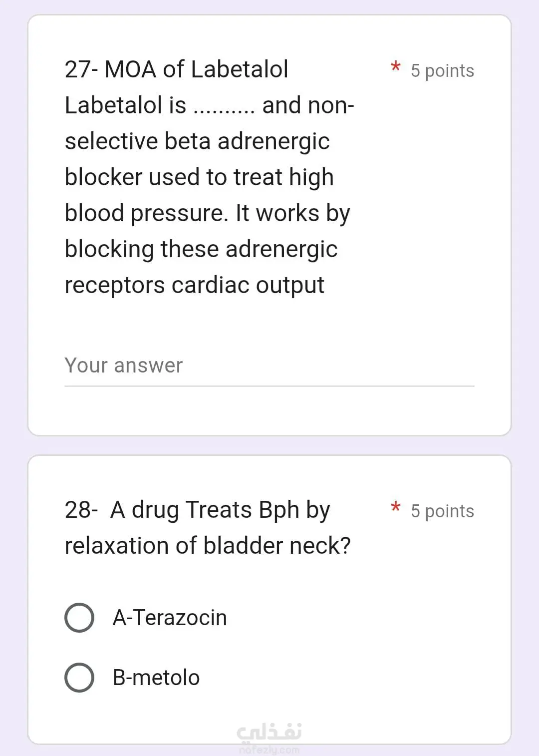Click the red required asterisk on question 27
The width and height of the screenshot is (539, 756).
pyautogui.click(x=396, y=66)
